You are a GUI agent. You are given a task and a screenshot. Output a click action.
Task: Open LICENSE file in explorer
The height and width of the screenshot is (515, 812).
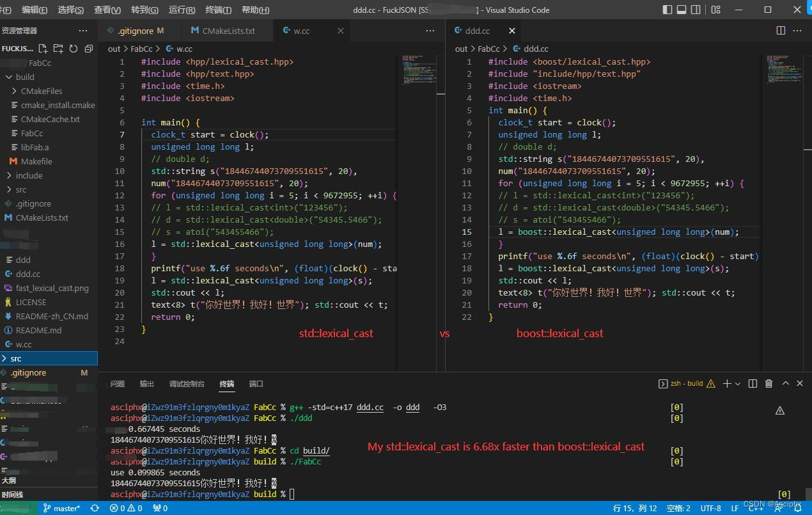(x=49, y=302)
